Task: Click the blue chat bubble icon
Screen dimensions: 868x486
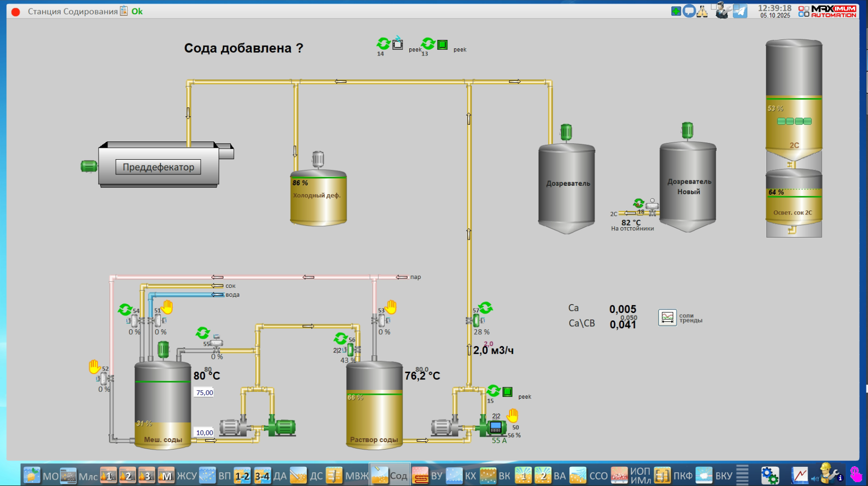Action: (689, 11)
